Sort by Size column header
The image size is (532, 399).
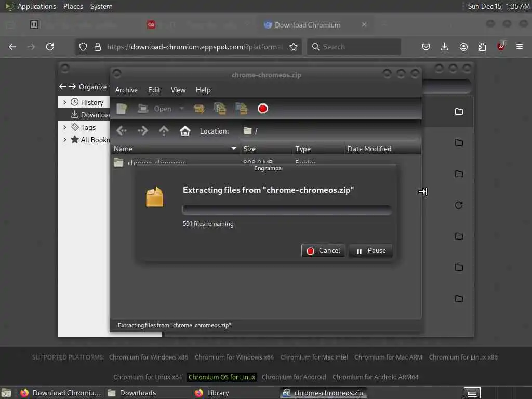267,149
